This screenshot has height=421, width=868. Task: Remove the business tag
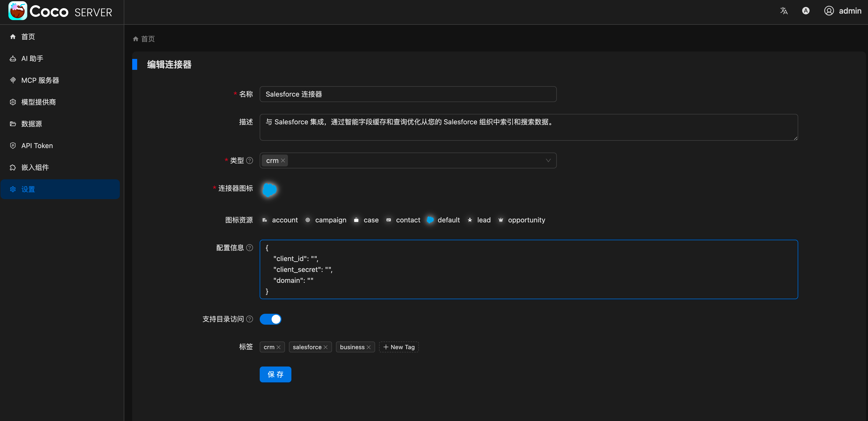point(369,347)
